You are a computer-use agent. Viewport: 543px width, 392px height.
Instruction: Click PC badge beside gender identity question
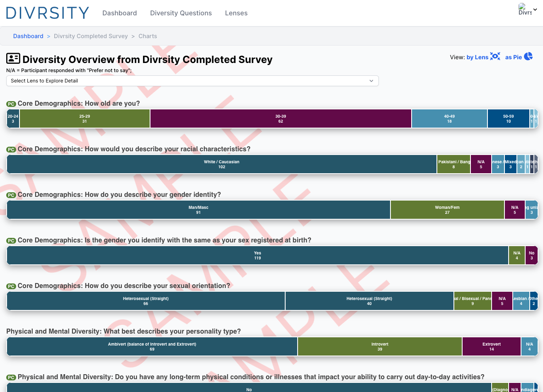(x=11, y=195)
